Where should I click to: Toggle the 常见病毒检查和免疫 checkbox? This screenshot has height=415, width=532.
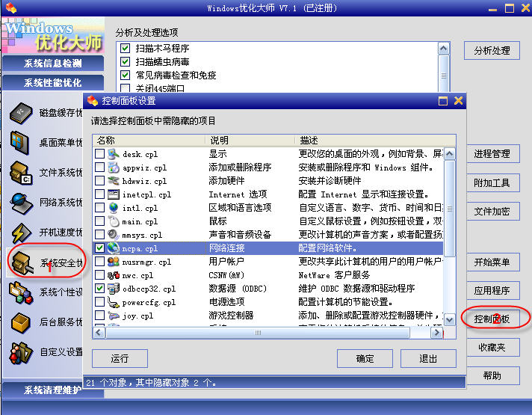coord(126,75)
